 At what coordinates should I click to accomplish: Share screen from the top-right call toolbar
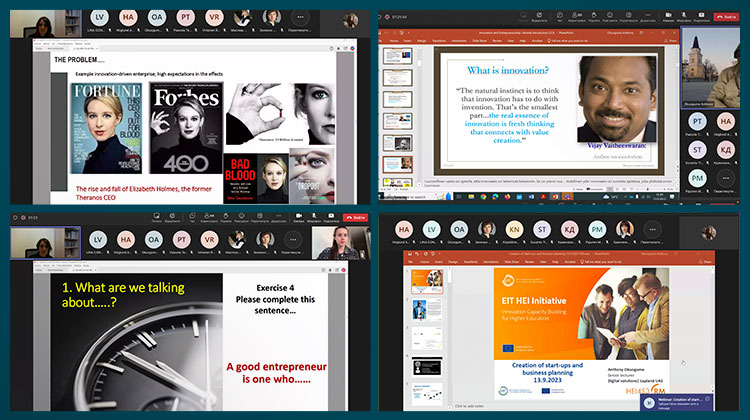701,17
